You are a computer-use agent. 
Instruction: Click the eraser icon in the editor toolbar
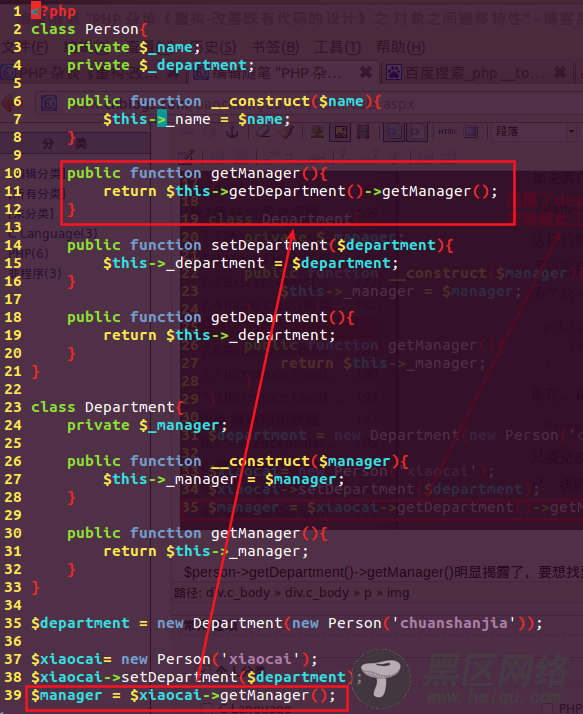(263, 132)
